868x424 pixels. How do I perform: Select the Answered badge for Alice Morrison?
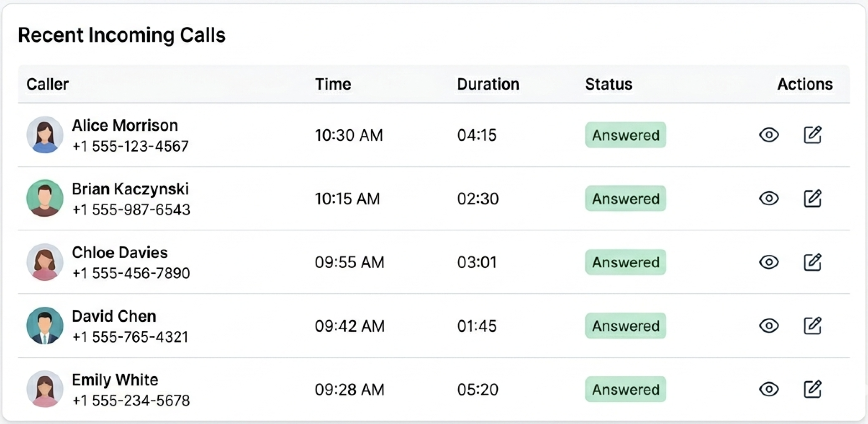(625, 135)
